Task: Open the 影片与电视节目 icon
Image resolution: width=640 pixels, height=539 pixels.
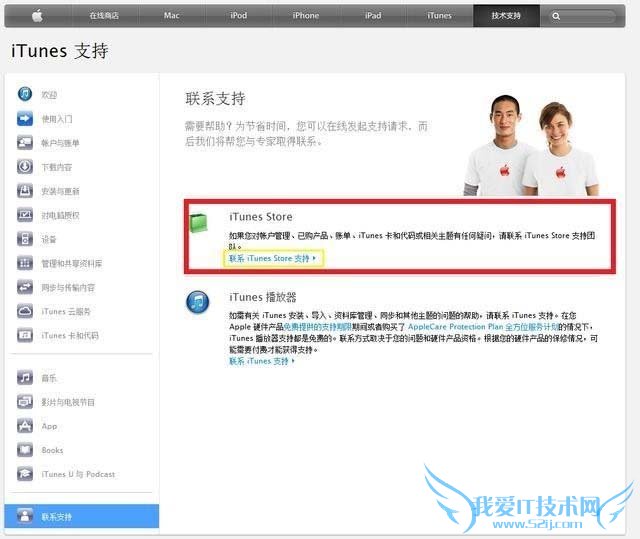Action: pos(25,402)
